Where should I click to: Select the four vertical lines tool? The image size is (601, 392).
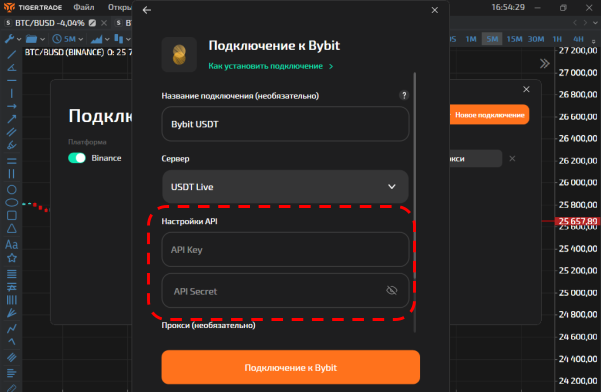tap(11, 300)
